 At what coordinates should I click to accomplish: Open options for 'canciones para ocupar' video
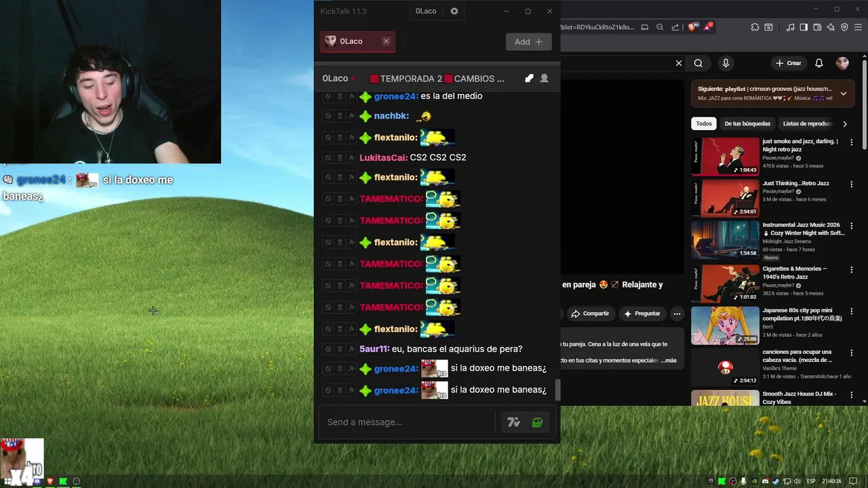tap(852, 353)
